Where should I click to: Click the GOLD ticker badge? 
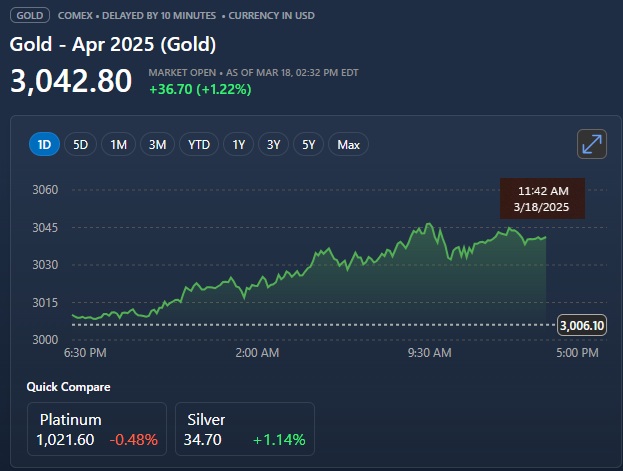click(30, 17)
